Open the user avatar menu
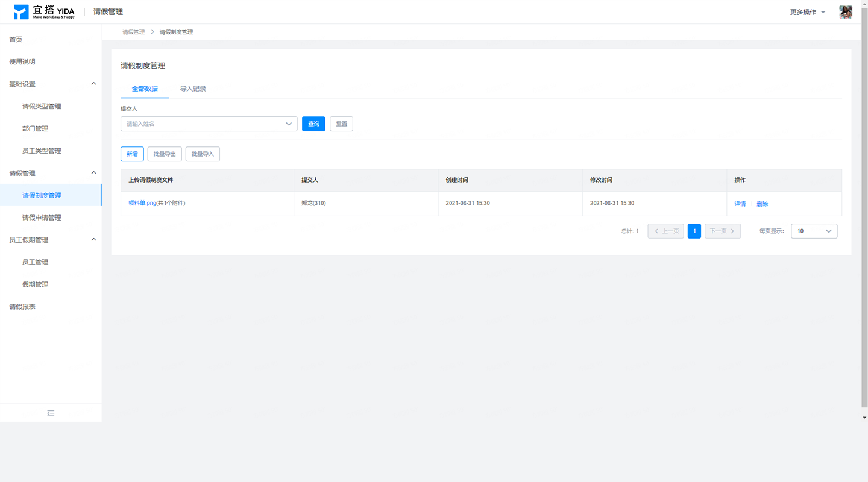The height and width of the screenshot is (482, 868). click(846, 12)
